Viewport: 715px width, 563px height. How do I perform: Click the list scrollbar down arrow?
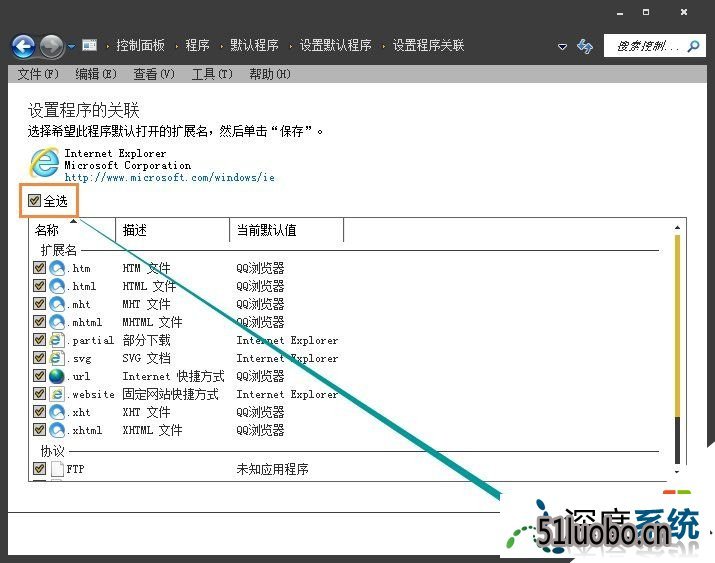coord(677,472)
